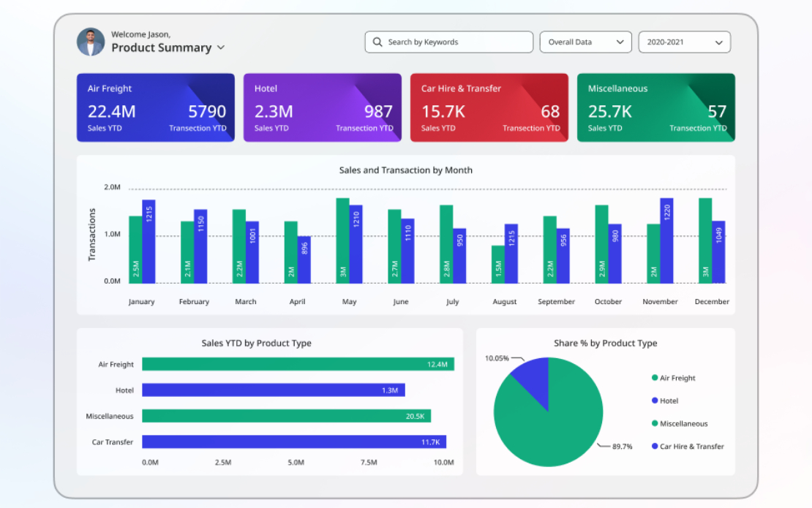Click the Miscellaneous 20.5K horizontal bar
Viewport: 812px width, 508px height.
click(x=286, y=416)
